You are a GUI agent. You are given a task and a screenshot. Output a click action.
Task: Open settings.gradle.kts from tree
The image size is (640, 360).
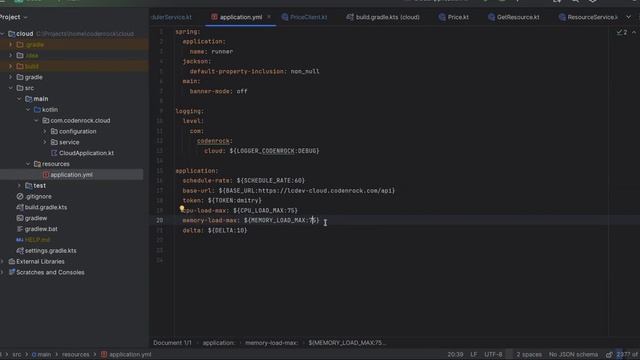click(x=51, y=251)
